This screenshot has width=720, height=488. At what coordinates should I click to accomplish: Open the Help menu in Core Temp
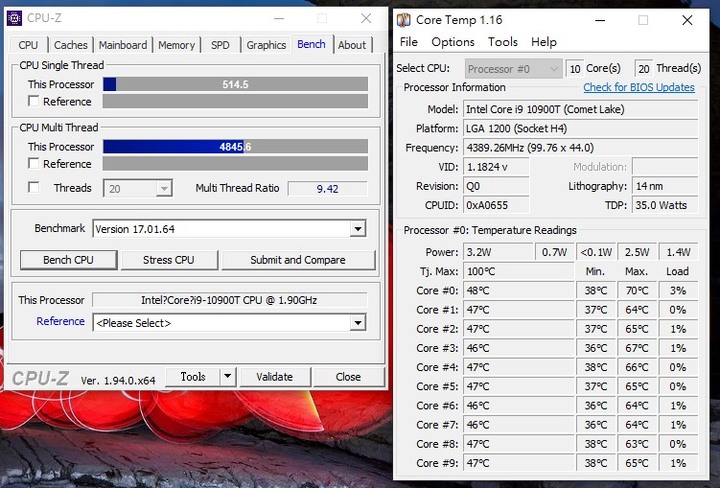click(544, 42)
